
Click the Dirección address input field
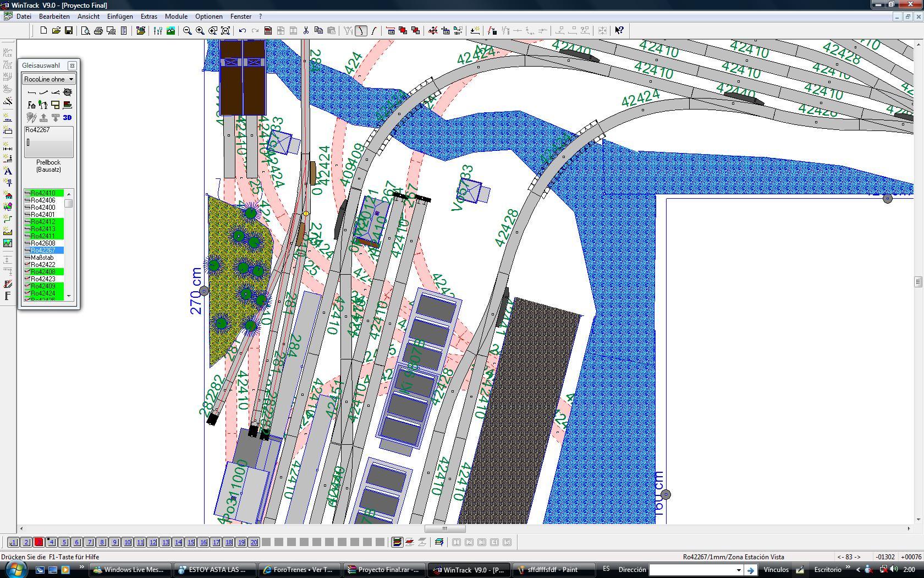[691, 570]
